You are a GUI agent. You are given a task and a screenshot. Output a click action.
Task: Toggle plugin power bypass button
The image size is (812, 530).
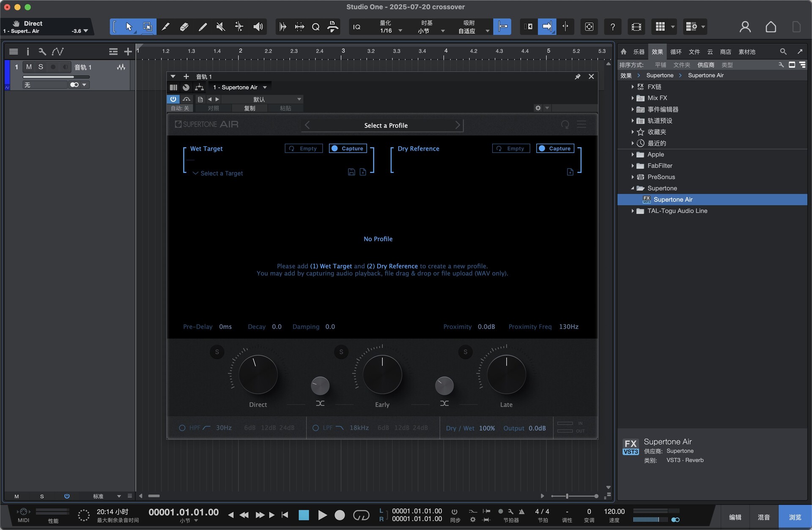pos(173,99)
